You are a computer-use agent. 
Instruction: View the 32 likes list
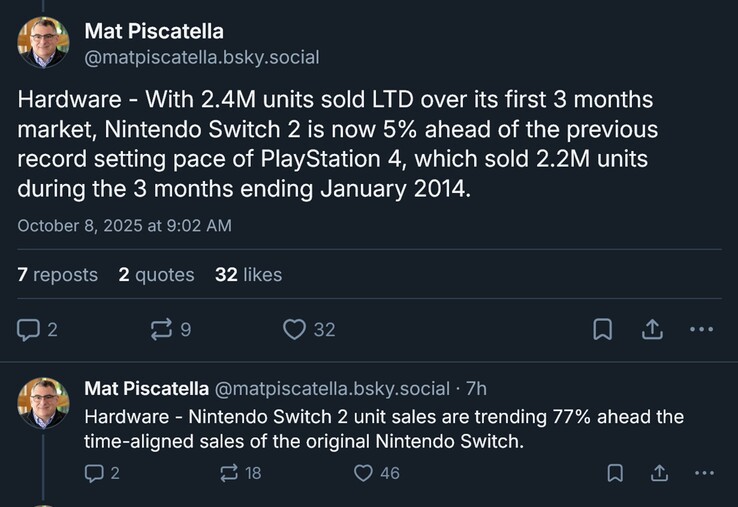pos(248,274)
